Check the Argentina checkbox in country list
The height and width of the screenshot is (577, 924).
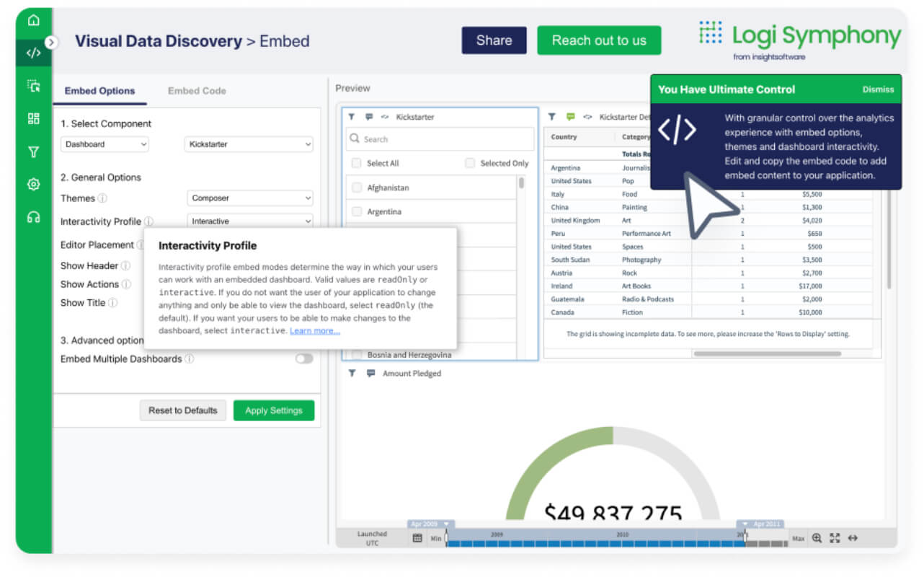(x=356, y=211)
